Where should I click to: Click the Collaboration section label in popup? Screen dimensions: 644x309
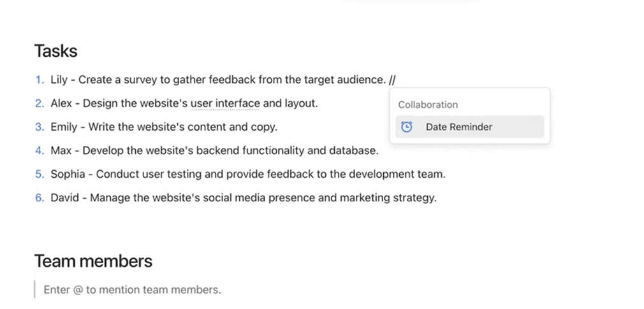[428, 104]
